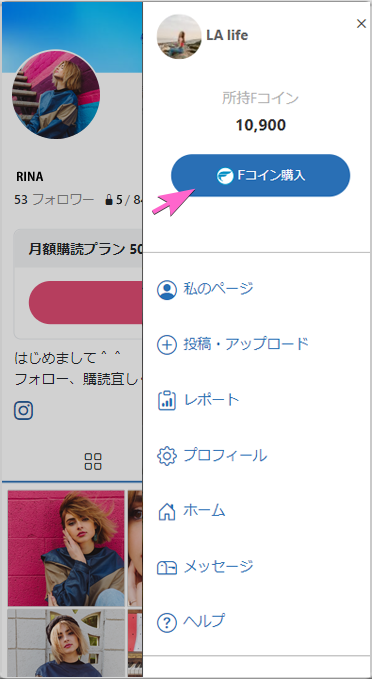Viewport: 372px width, 679px height.
Task: Open the レポート chart icon
Action: (x=167, y=401)
